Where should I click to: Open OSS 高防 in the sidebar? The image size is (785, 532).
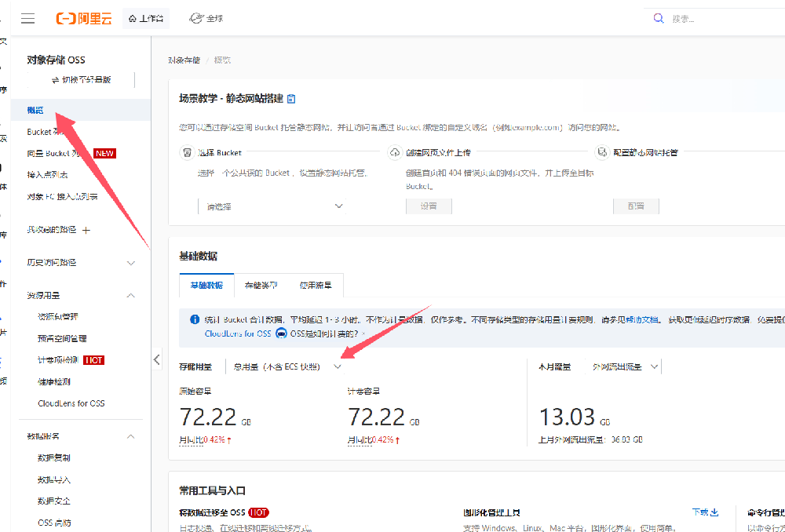[54, 523]
